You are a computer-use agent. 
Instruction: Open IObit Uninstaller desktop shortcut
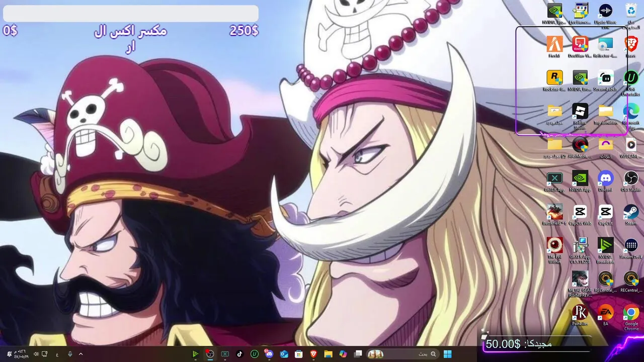631,82
